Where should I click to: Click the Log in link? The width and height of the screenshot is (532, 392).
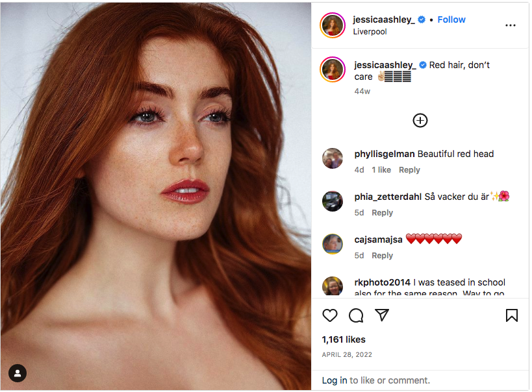click(x=334, y=380)
